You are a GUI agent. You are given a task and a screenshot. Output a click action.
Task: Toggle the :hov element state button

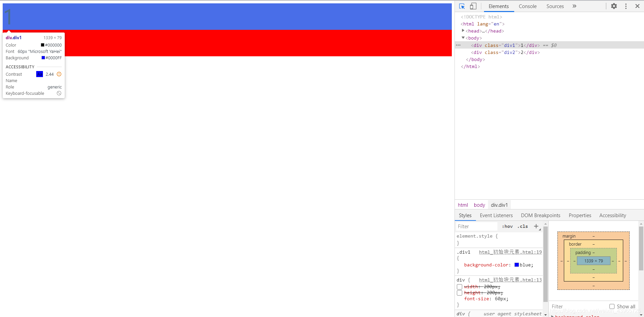tap(507, 227)
